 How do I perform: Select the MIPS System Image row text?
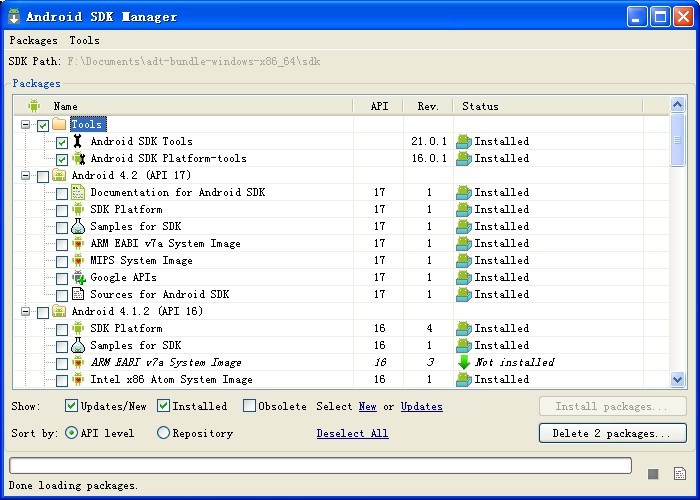coord(142,260)
